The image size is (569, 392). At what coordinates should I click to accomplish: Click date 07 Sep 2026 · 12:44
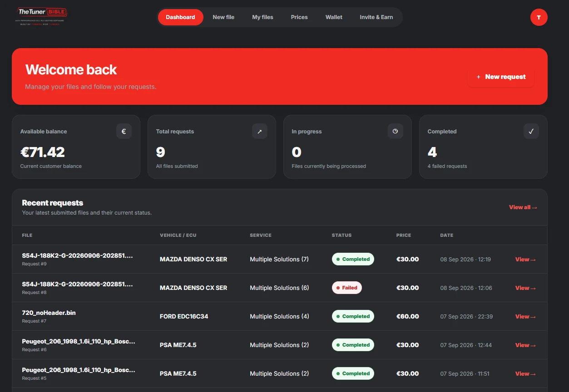[466, 345]
